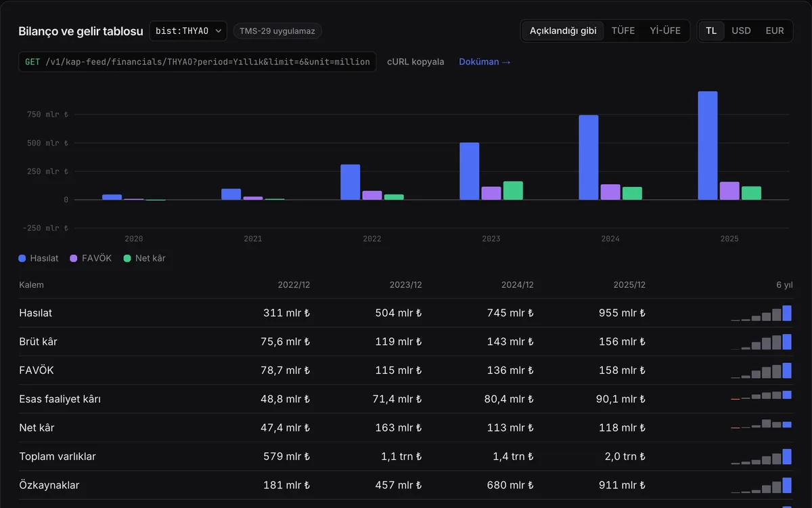Open the Doküman link
The height and width of the screenshot is (508, 812).
[x=485, y=62]
